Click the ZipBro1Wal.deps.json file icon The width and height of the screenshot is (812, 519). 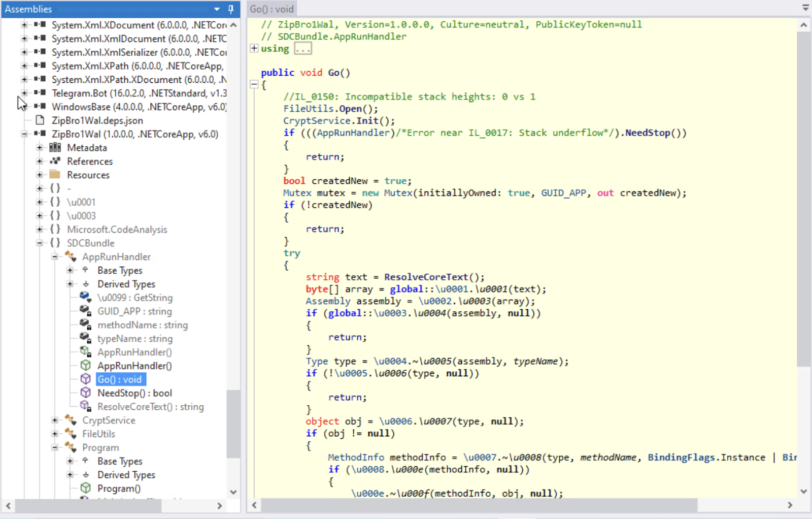[x=40, y=120]
